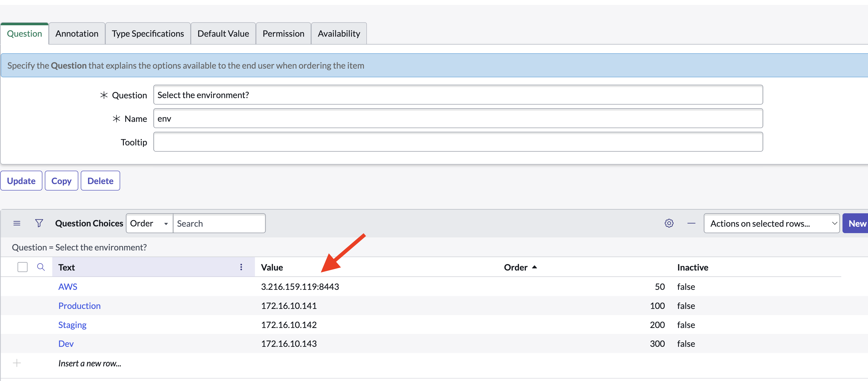Open the Order search field dropdown
This screenshot has height=381, width=868.
click(x=149, y=223)
